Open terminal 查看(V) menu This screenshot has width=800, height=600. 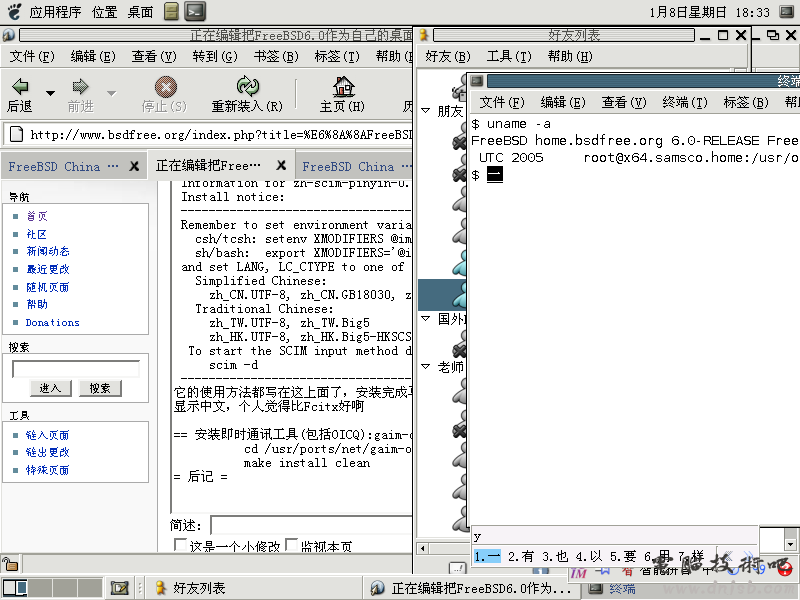click(x=623, y=102)
